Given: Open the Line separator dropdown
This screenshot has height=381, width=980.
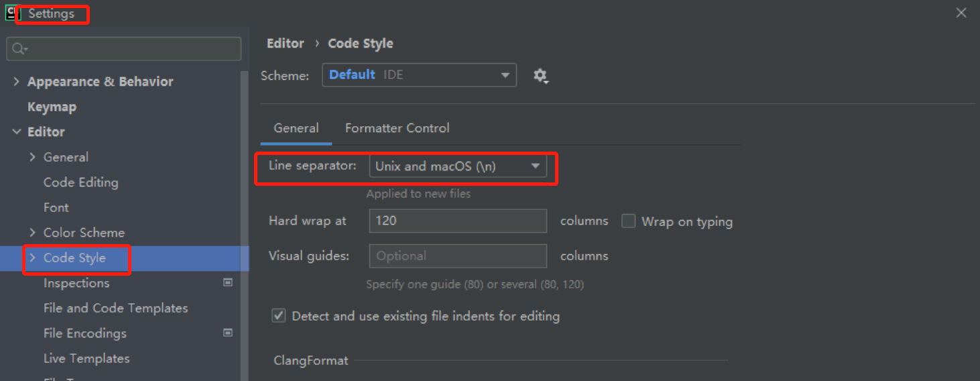Looking at the screenshot, I should [458, 166].
